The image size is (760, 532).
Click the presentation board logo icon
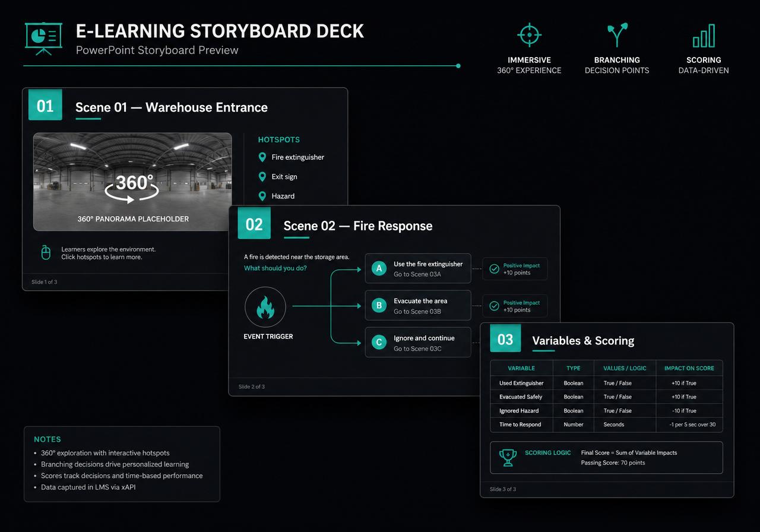coord(43,39)
